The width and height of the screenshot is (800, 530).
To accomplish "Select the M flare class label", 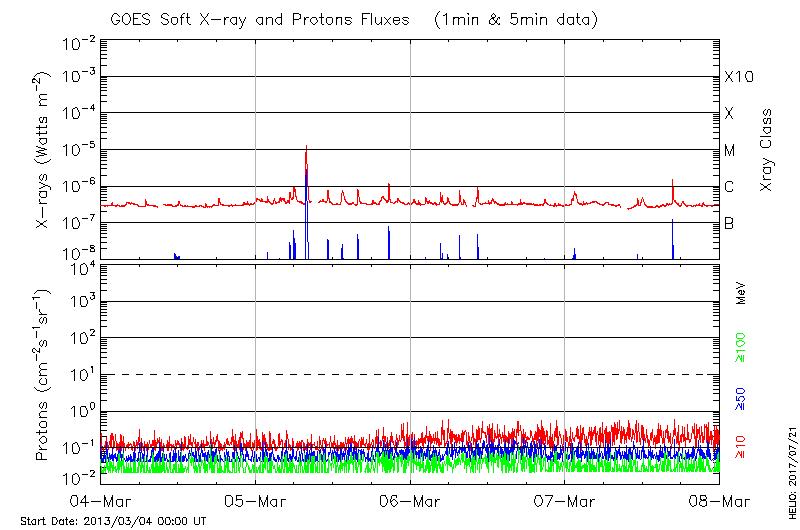I will click(x=729, y=150).
